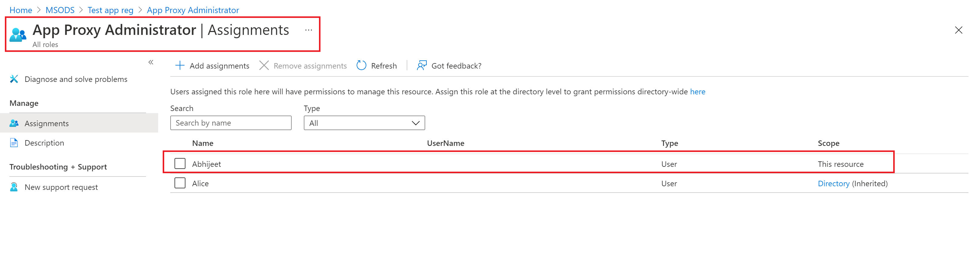Refresh the assignments list

point(384,66)
